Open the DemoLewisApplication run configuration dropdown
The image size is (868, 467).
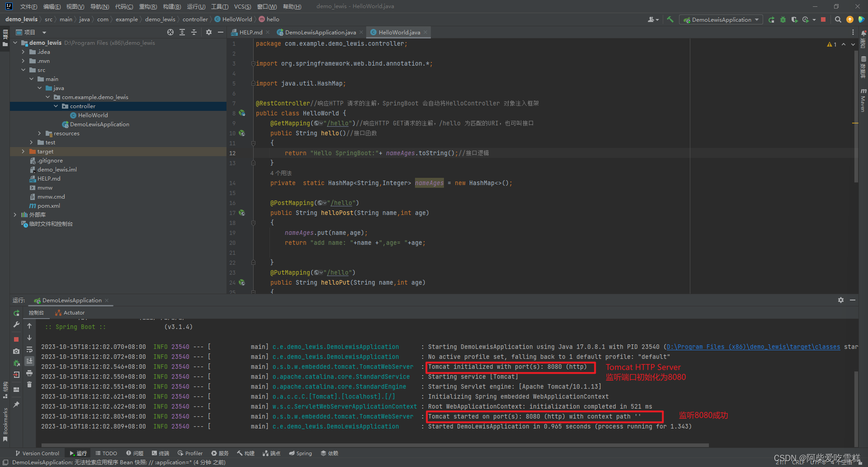[757, 19]
